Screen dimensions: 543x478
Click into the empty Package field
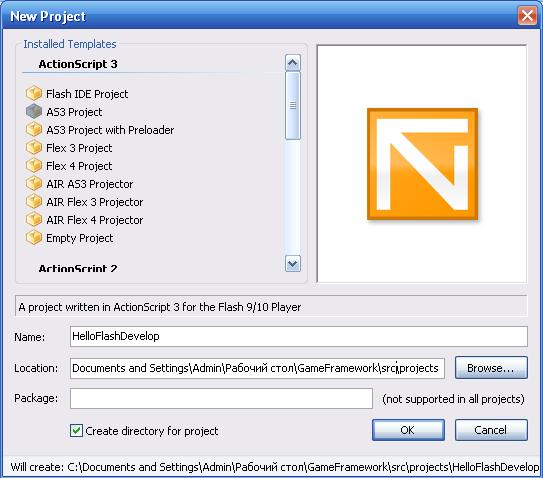pos(221,398)
